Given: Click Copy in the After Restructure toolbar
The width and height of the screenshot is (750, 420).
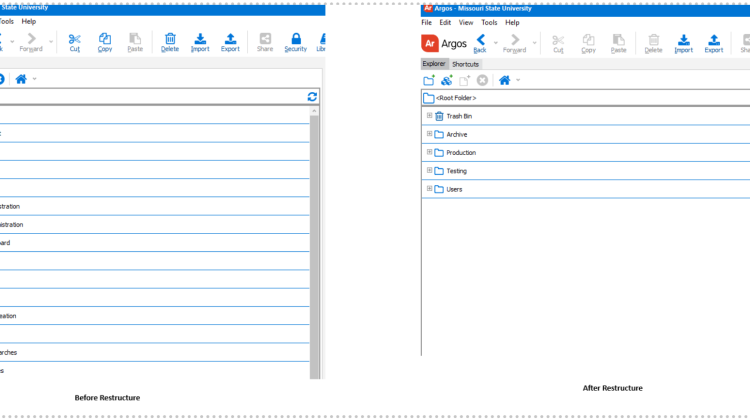Looking at the screenshot, I should 588,43.
